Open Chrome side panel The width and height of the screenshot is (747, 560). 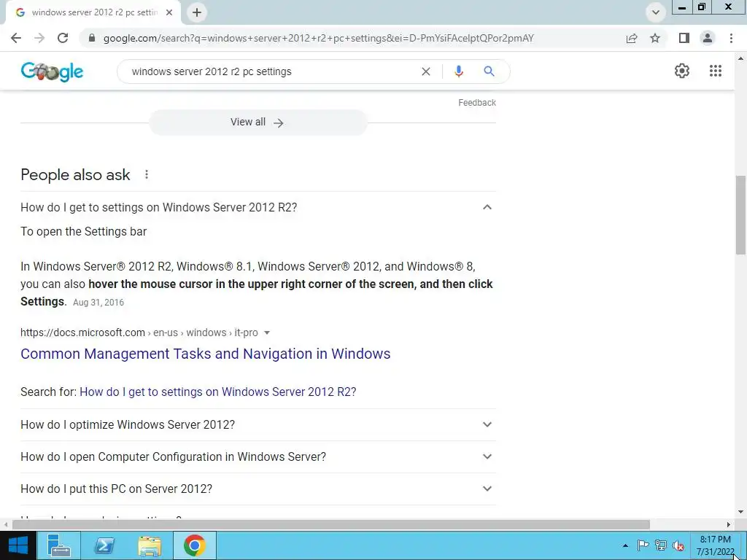pyautogui.click(x=684, y=38)
